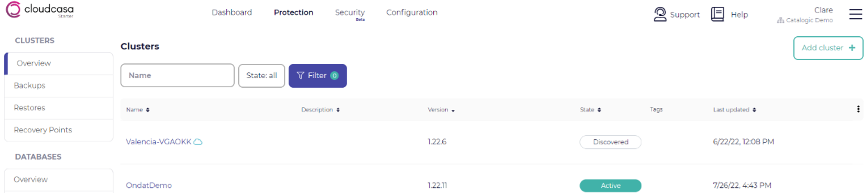Open the Configuration tab
868x194 pixels.
(412, 12)
